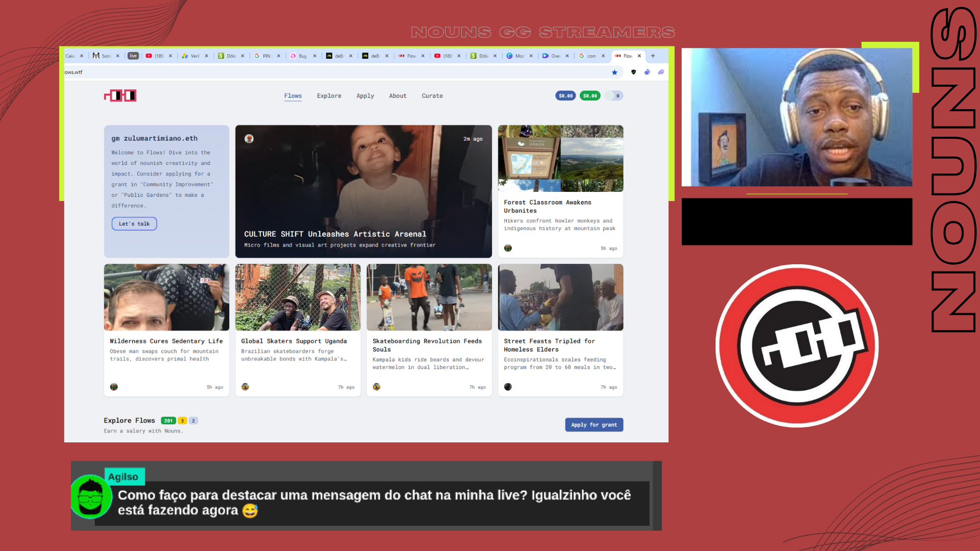
Task: Open the Apply nav item
Action: click(365, 96)
